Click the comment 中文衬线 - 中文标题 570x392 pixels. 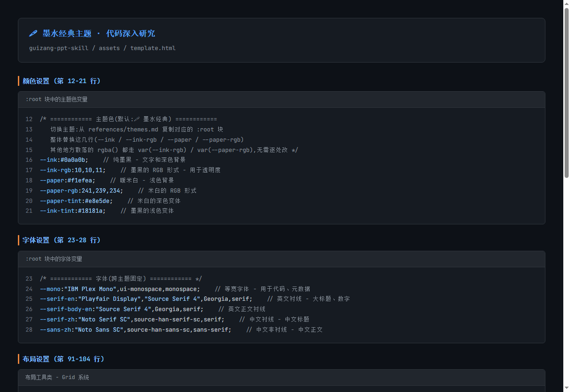tap(274, 320)
